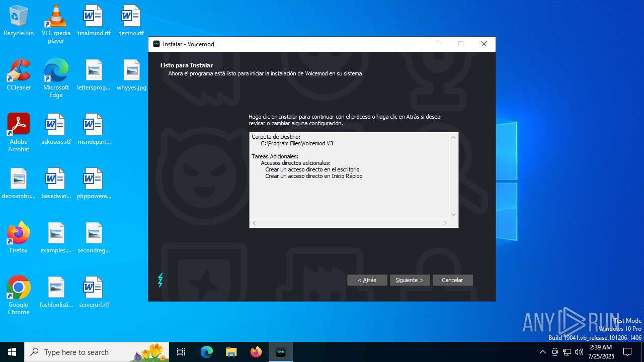644x362 pixels.
Task: Open network status tray icon
Action: click(x=567, y=352)
